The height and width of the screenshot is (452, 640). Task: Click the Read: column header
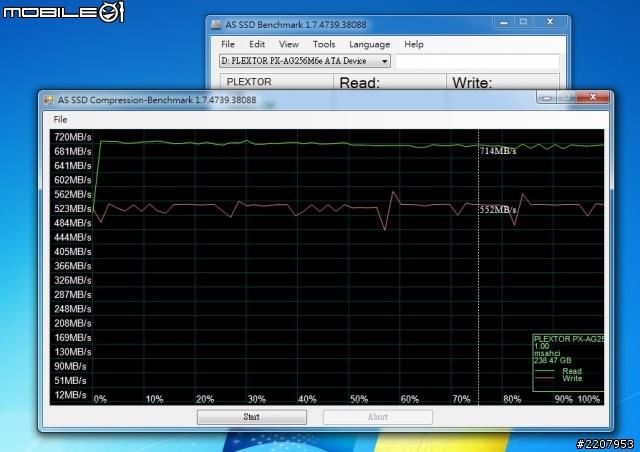click(360, 83)
